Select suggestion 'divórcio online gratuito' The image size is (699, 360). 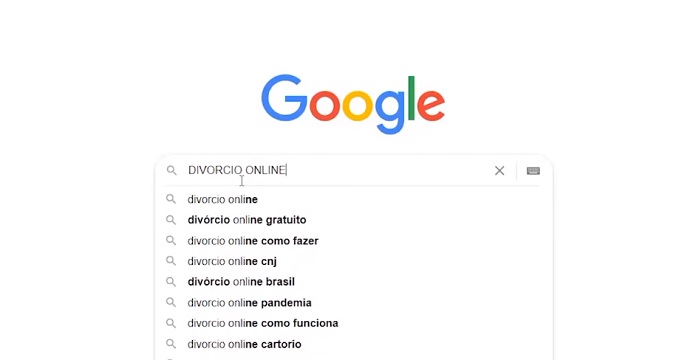(354, 220)
